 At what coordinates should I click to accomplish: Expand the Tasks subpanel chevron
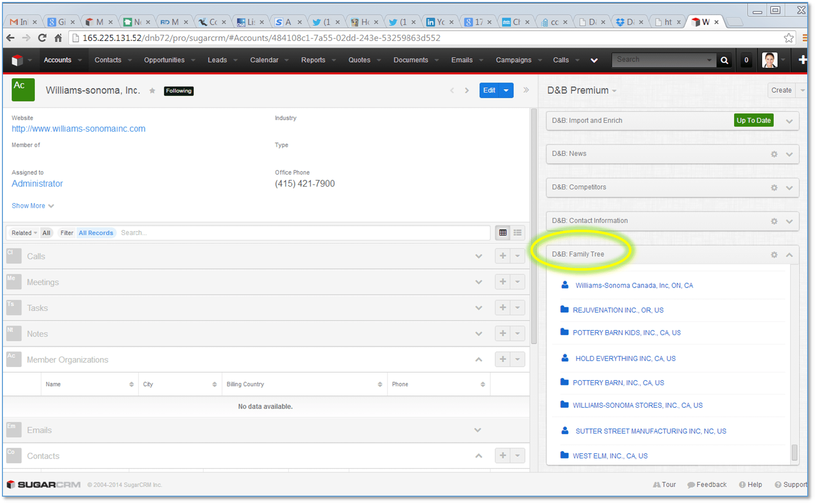[479, 308]
